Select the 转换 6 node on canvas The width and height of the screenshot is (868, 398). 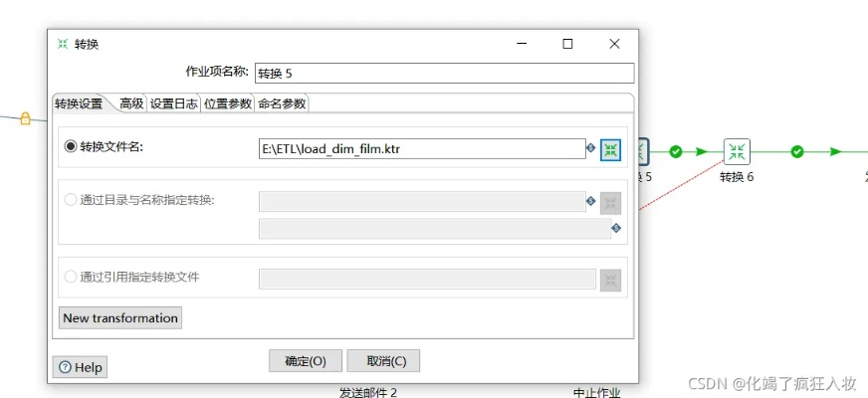click(737, 151)
